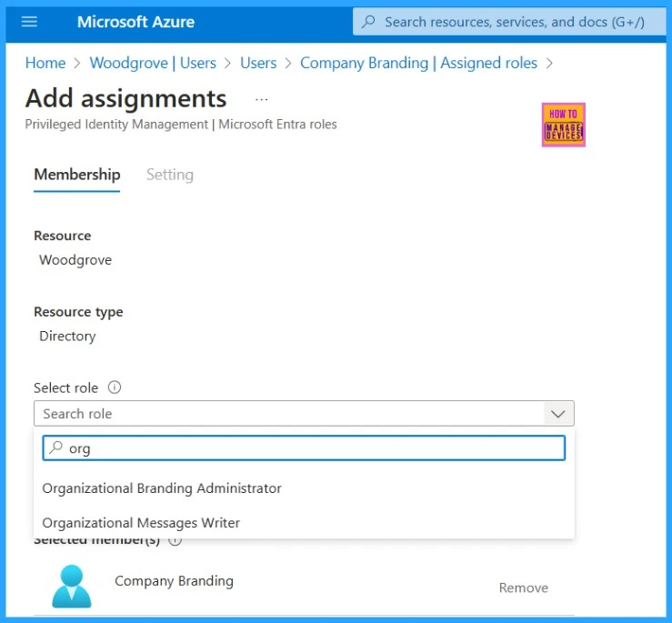
Task: Click the Directory resource type value
Action: 67,336
